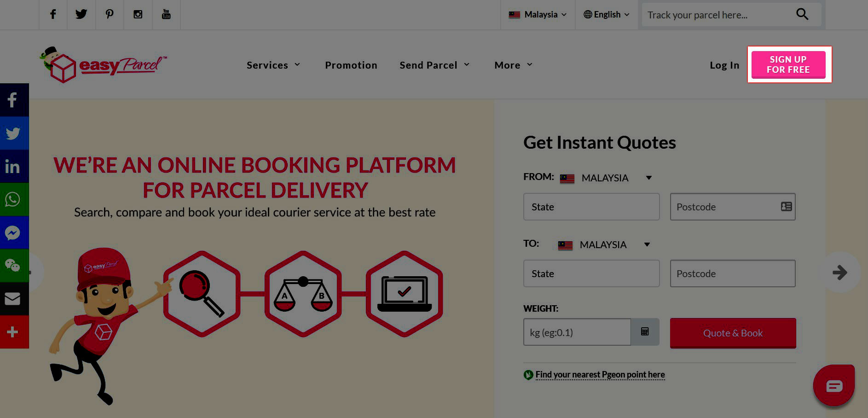Viewport: 868px width, 418px height.
Task: Open more share options plus icon
Action: click(14, 332)
